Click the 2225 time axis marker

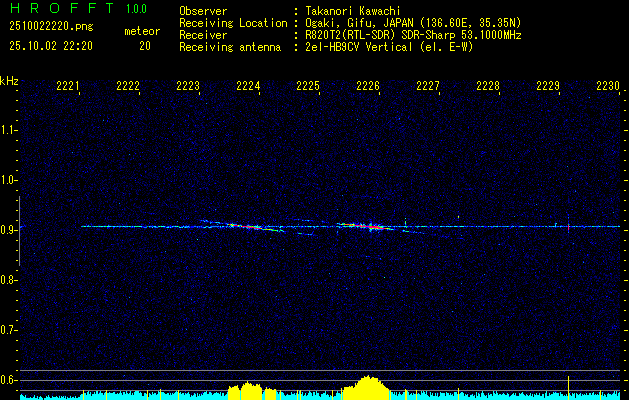click(x=308, y=85)
